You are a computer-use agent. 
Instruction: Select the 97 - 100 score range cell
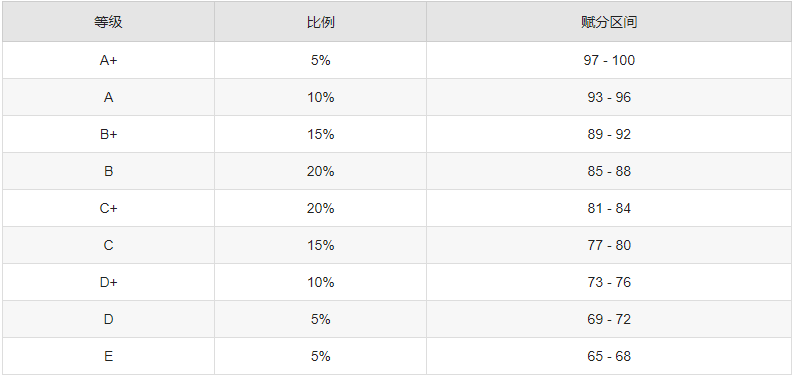pyautogui.click(x=609, y=60)
